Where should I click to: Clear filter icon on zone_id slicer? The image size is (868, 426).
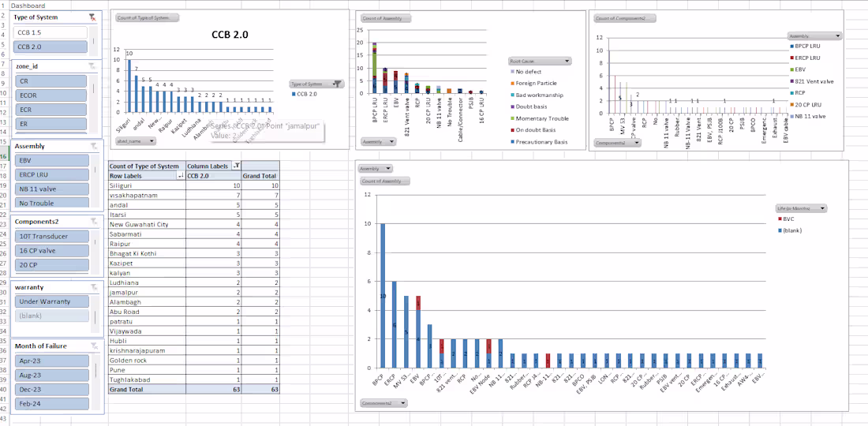coord(94,66)
